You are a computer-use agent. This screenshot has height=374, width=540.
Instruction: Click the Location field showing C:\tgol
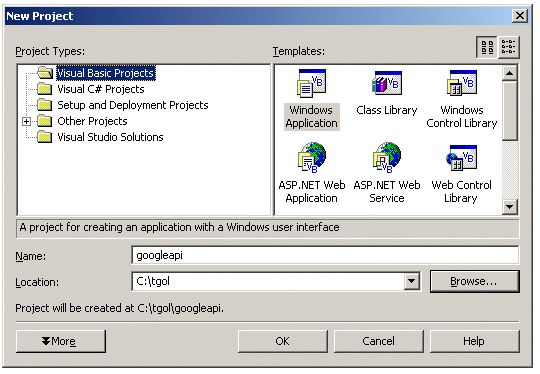(x=268, y=281)
